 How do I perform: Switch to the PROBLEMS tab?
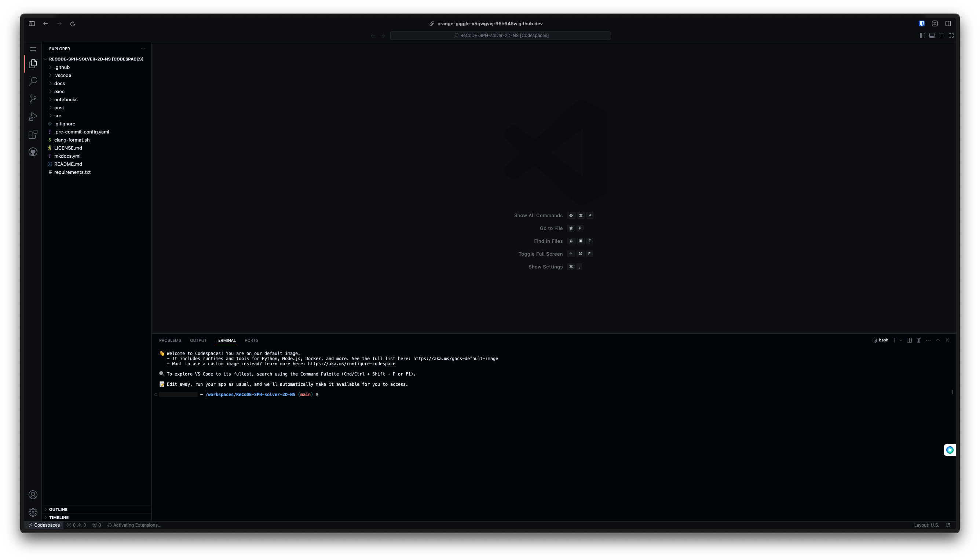(170, 341)
